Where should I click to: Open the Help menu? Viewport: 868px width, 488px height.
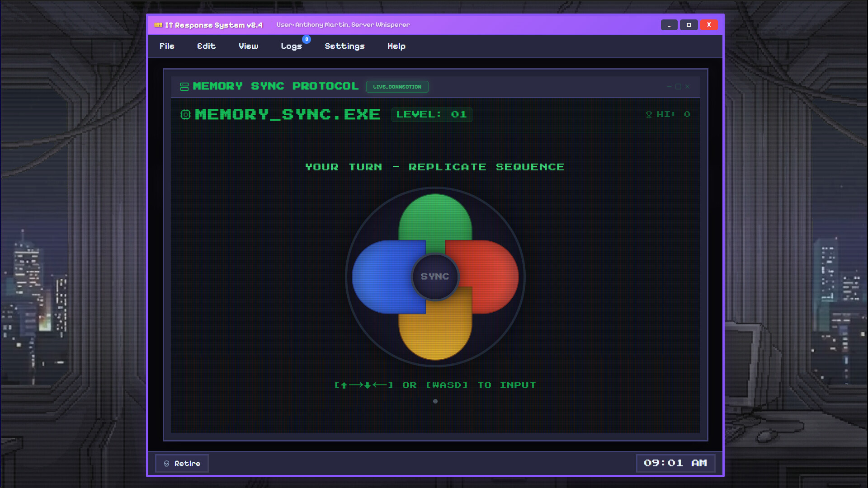click(x=396, y=46)
